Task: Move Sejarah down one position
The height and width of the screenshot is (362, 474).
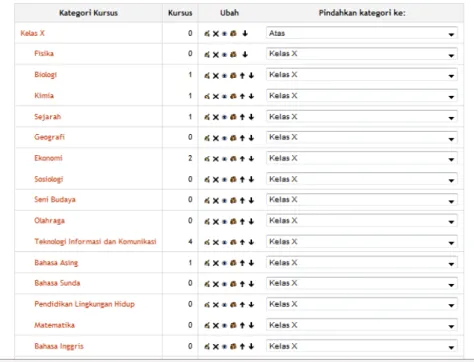Action: click(251, 117)
